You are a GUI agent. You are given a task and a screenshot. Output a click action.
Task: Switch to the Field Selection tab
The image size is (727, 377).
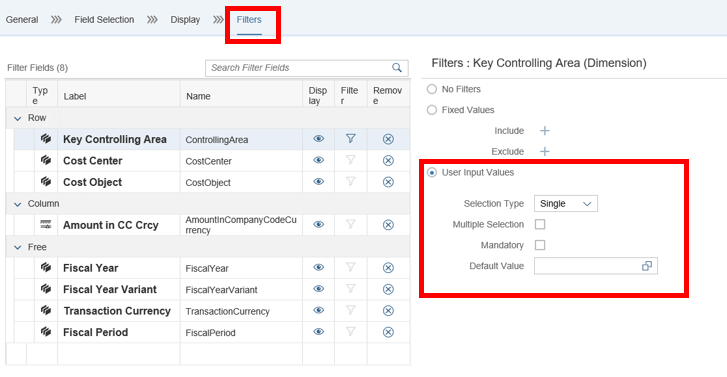pos(104,20)
